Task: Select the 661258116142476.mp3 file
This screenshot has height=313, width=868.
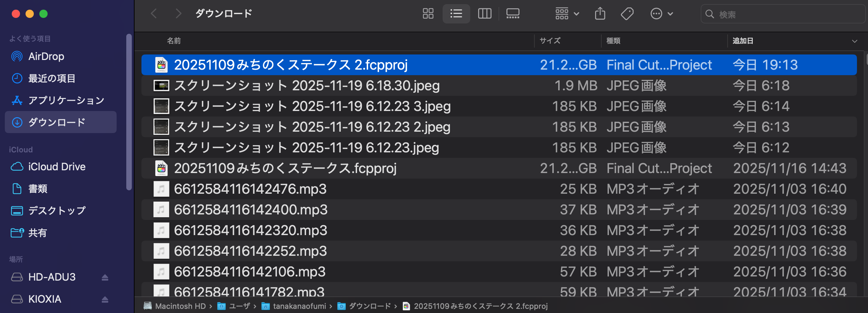Action: pyautogui.click(x=250, y=189)
